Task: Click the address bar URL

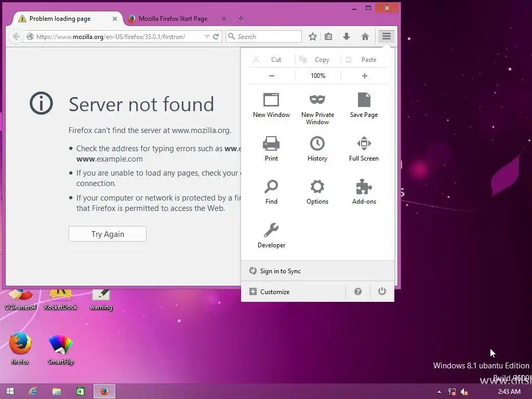Action: coord(111,37)
